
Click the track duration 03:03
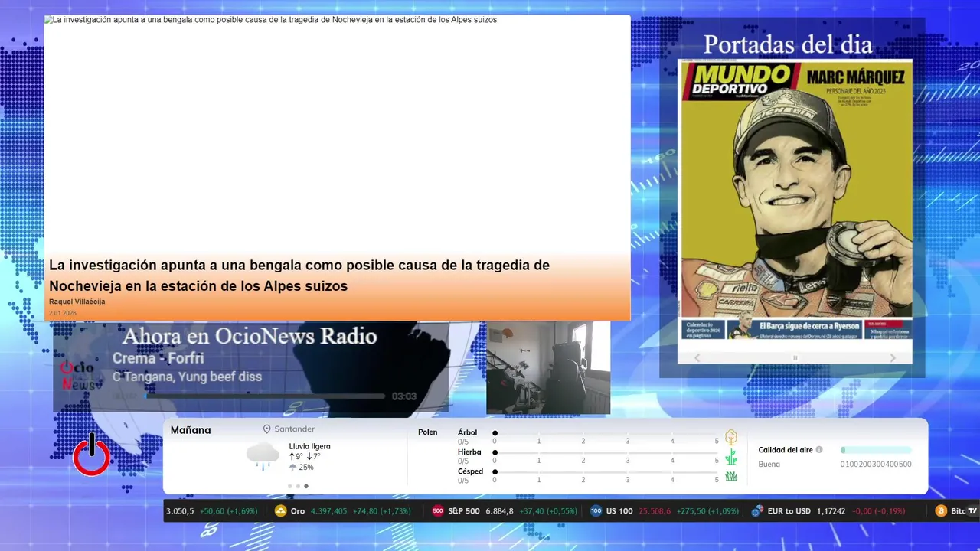coord(404,396)
